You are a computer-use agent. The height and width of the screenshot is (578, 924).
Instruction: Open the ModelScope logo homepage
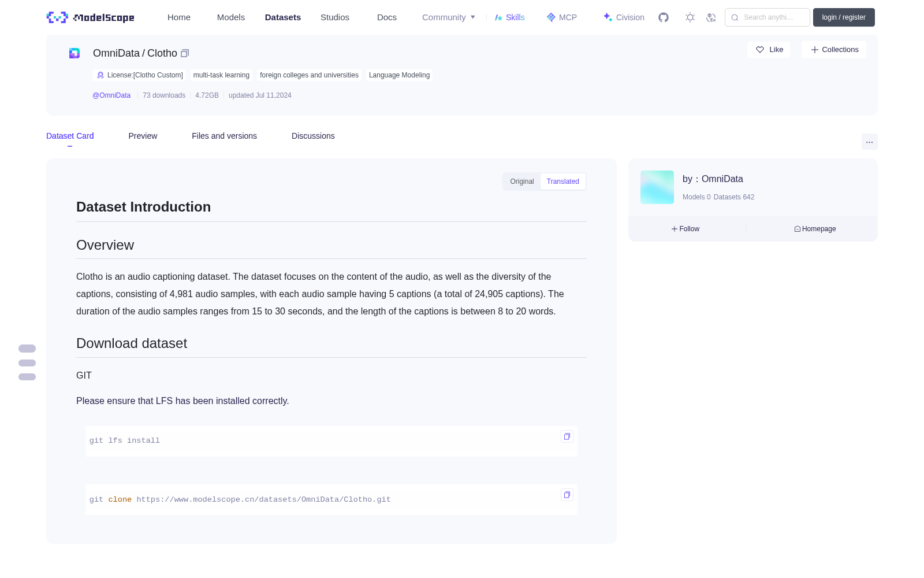click(x=90, y=17)
